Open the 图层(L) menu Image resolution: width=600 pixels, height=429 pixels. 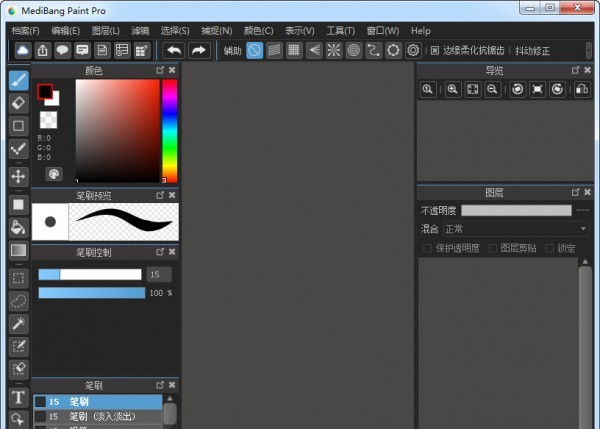[x=104, y=31]
